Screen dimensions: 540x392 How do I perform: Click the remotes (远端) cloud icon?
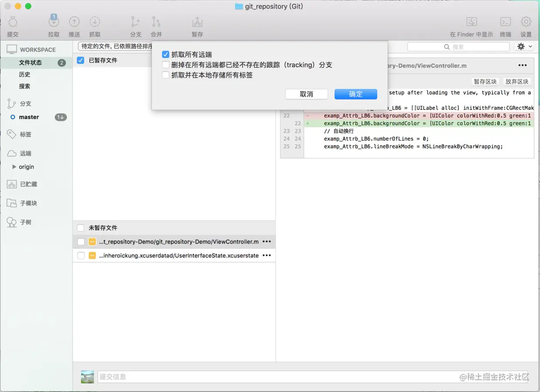pyautogui.click(x=12, y=153)
